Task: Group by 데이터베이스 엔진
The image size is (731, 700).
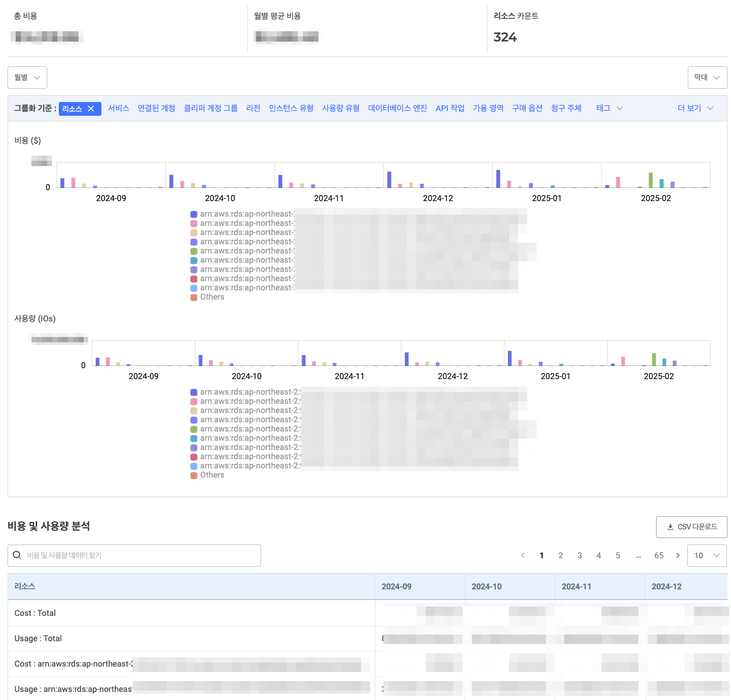Action: click(x=398, y=108)
